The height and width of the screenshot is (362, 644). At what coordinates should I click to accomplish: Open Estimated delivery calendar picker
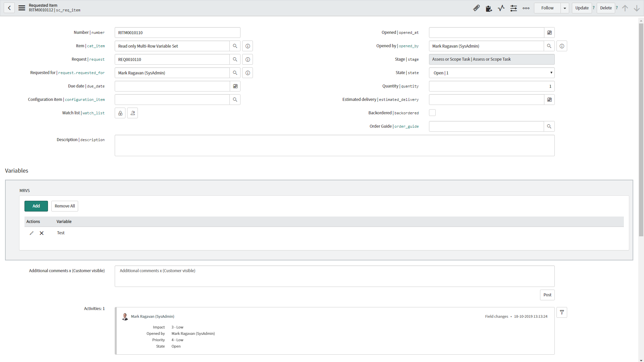549,100
